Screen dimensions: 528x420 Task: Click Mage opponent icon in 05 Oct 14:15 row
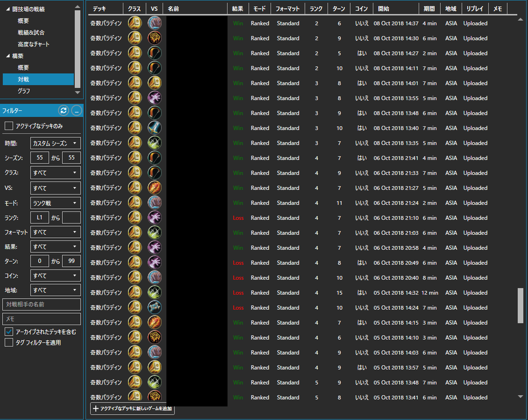point(155,322)
